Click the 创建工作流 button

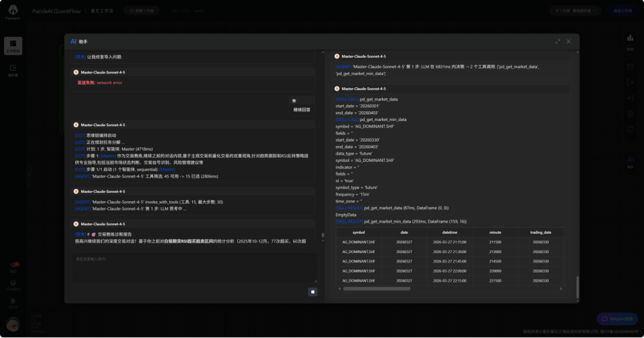(141, 11)
